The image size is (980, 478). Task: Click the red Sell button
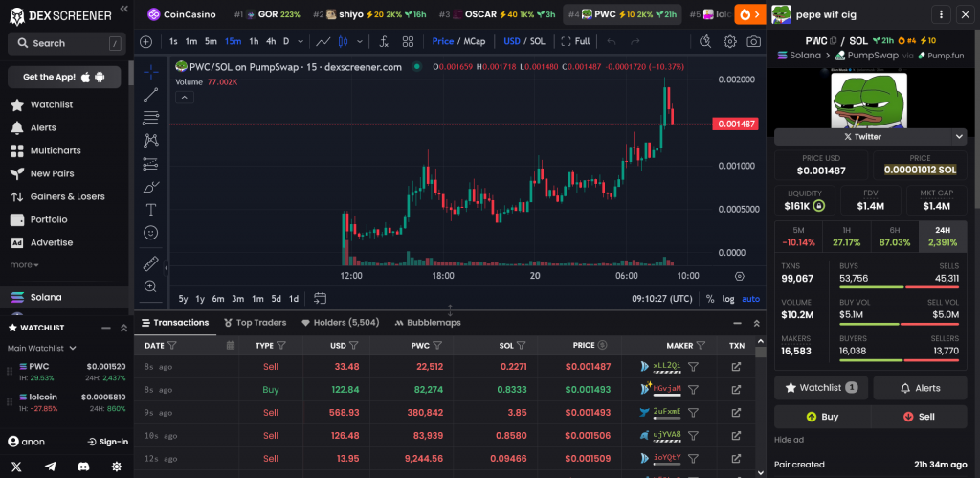[919, 417]
